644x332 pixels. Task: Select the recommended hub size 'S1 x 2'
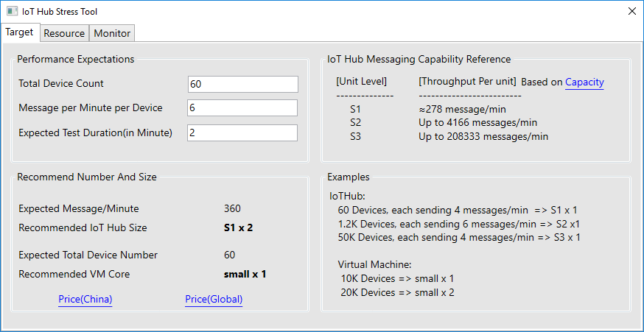238,227
